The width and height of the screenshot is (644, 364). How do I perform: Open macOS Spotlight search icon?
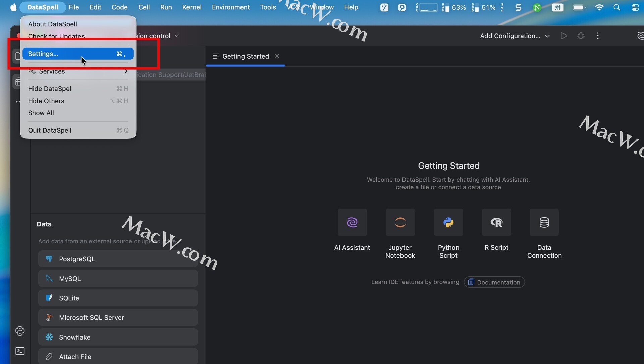click(616, 7)
